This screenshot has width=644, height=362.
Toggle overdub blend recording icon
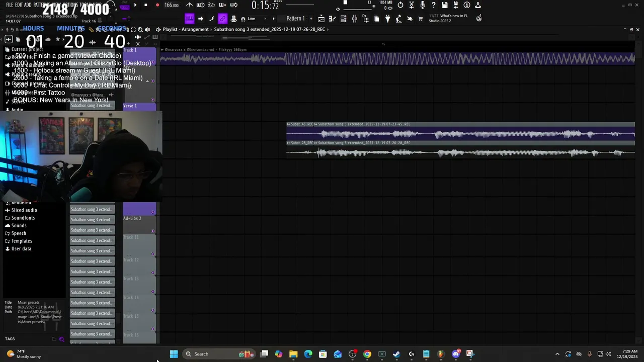coord(222,5)
